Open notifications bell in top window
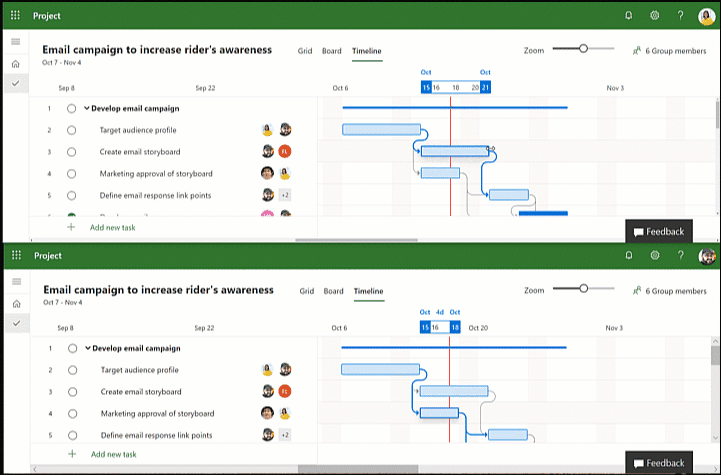Viewport: 721px width, 475px height. (x=629, y=15)
